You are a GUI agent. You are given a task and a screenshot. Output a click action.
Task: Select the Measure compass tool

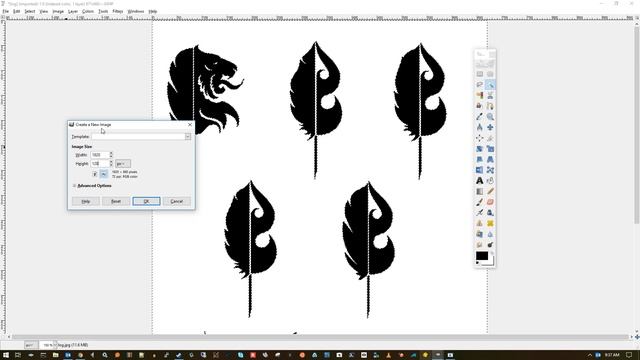pyautogui.click(x=480, y=127)
